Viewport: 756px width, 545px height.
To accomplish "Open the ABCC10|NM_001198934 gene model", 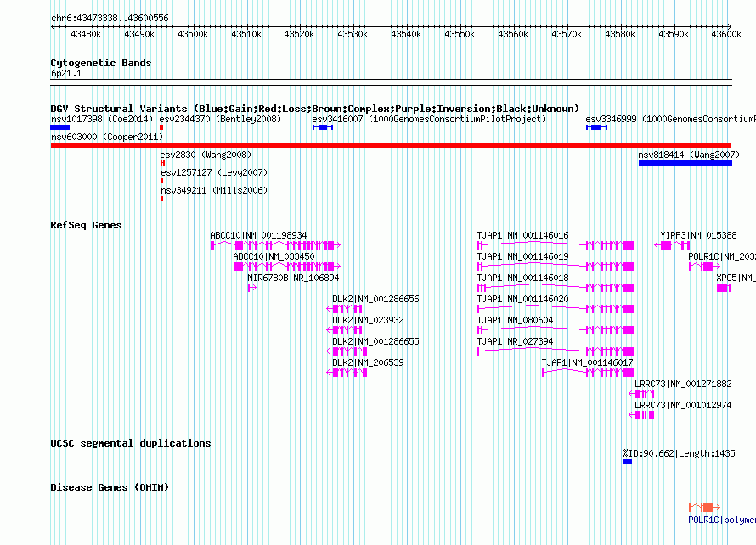I will point(276,245).
